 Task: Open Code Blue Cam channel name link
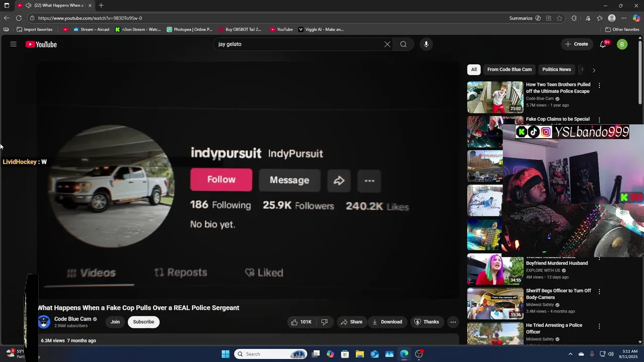click(72, 319)
